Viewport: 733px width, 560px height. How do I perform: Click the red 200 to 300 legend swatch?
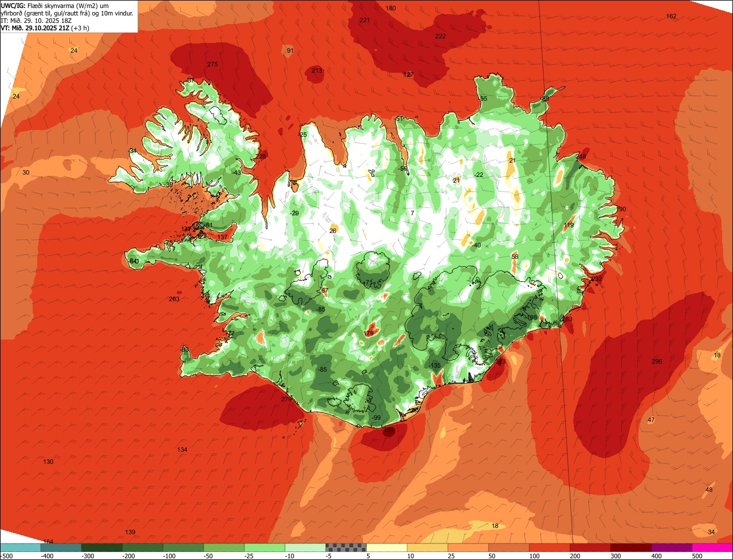[590, 547]
